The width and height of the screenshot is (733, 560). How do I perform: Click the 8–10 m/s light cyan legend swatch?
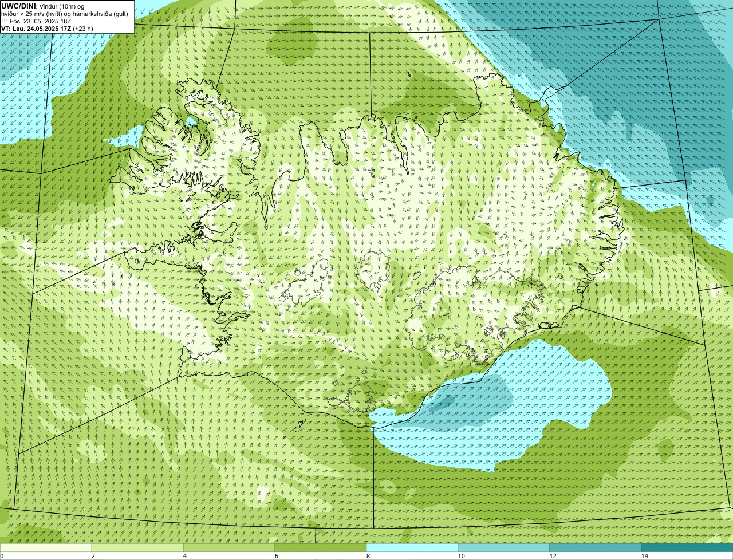[x=412, y=547]
